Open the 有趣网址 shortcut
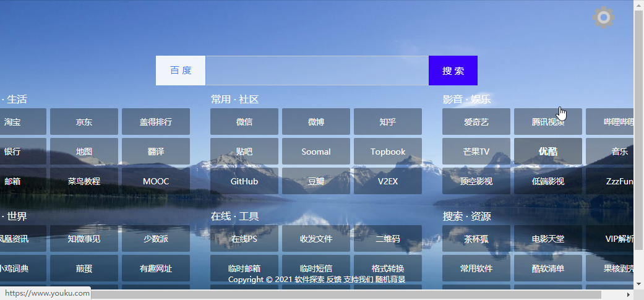 (x=156, y=268)
